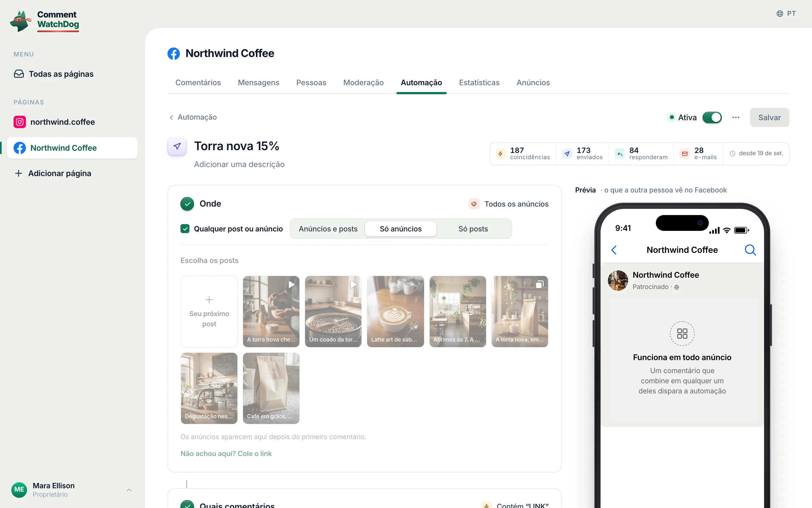
Task: Click the 28 e-mails envelope icon
Action: (x=685, y=154)
